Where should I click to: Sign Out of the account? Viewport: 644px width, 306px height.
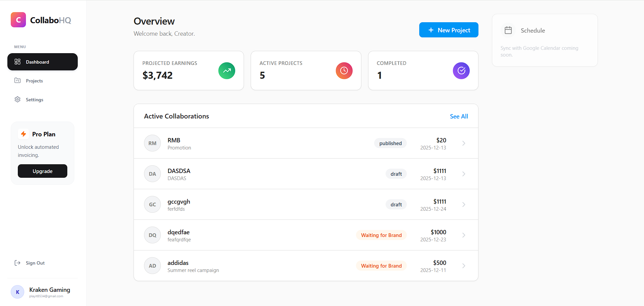(x=35, y=263)
